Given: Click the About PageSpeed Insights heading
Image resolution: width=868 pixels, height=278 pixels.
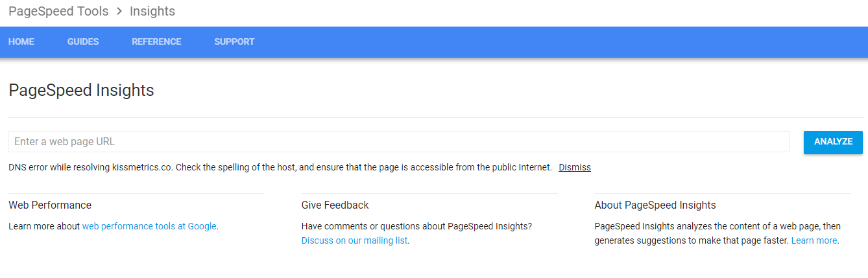Looking at the screenshot, I should pos(655,205).
